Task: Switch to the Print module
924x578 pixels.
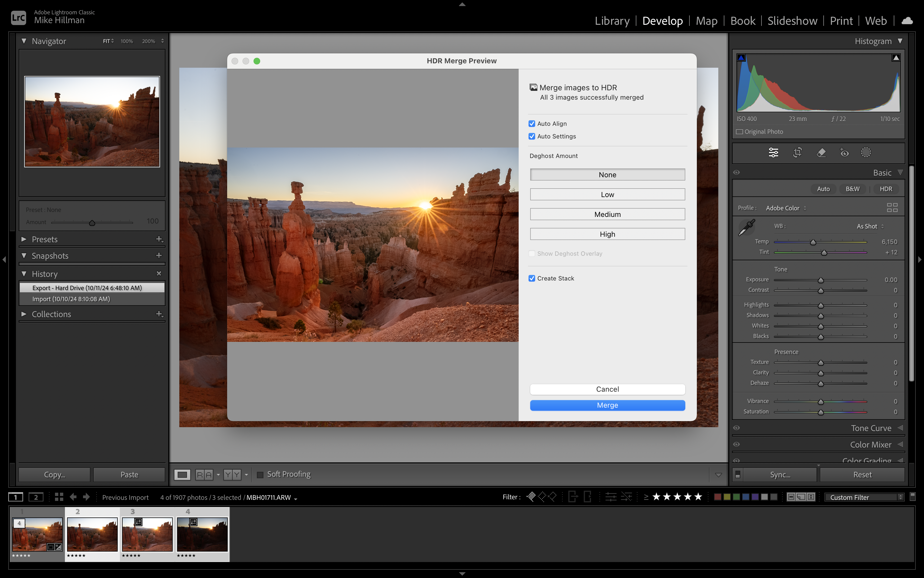Action: [x=841, y=21]
